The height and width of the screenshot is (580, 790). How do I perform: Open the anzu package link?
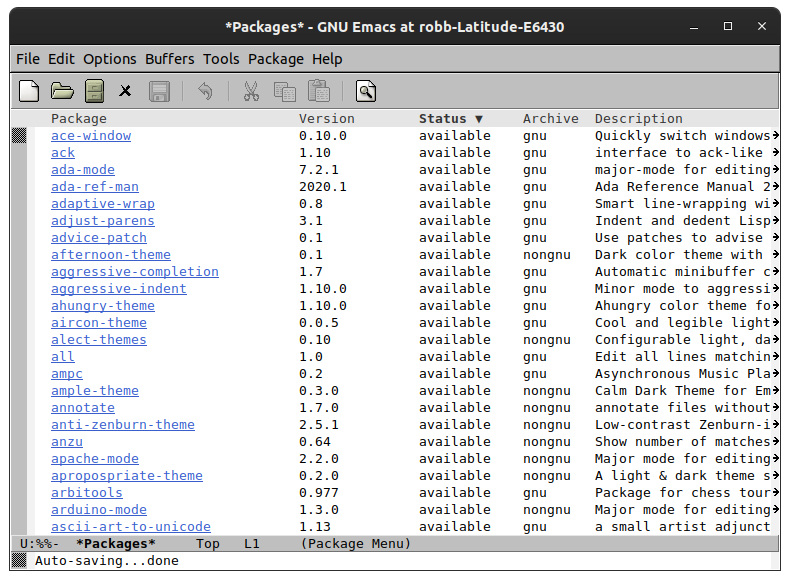tap(67, 442)
